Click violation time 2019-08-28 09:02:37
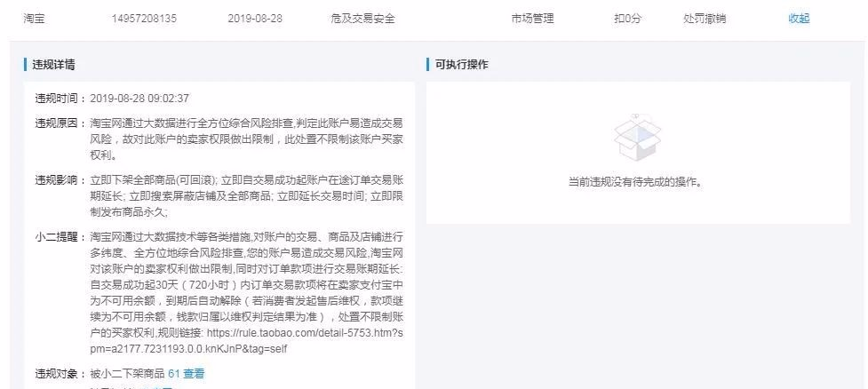The image size is (868, 389). 139,99
